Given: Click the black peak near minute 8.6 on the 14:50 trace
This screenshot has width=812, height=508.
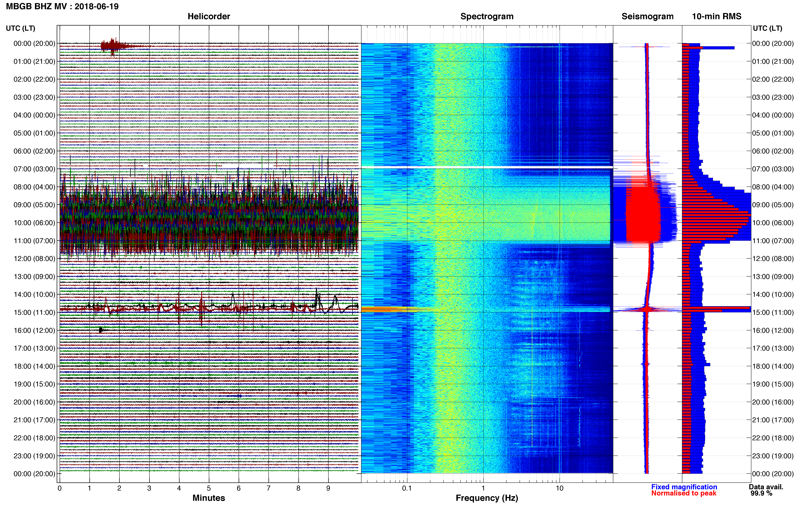Looking at the screenshot, I should click(317, 297).
